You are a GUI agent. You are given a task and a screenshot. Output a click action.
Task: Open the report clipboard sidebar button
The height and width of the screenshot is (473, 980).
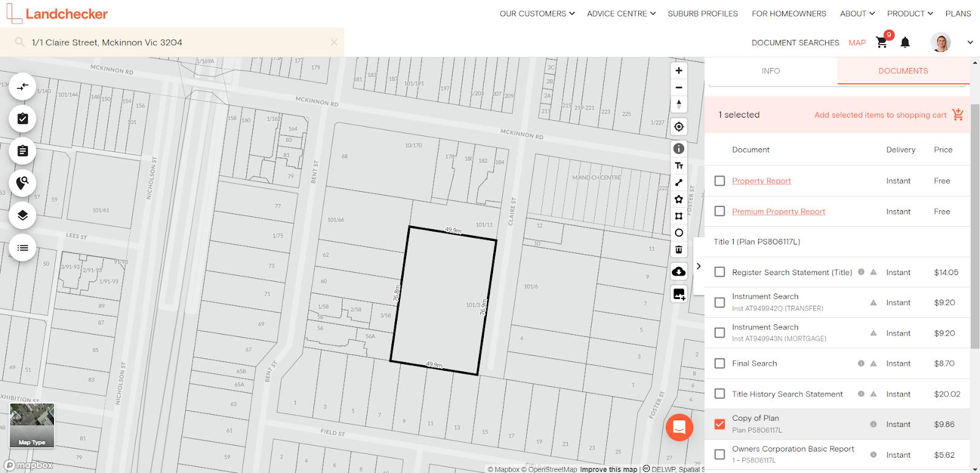[23, 151]
